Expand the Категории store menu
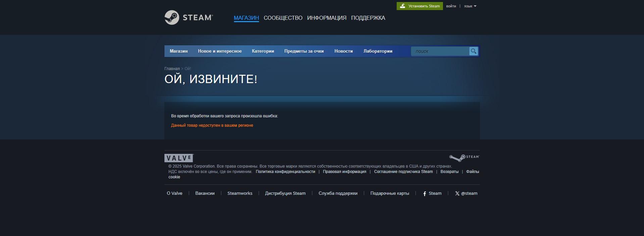Viewport: 644px width, 236px height. pos(263,51)
